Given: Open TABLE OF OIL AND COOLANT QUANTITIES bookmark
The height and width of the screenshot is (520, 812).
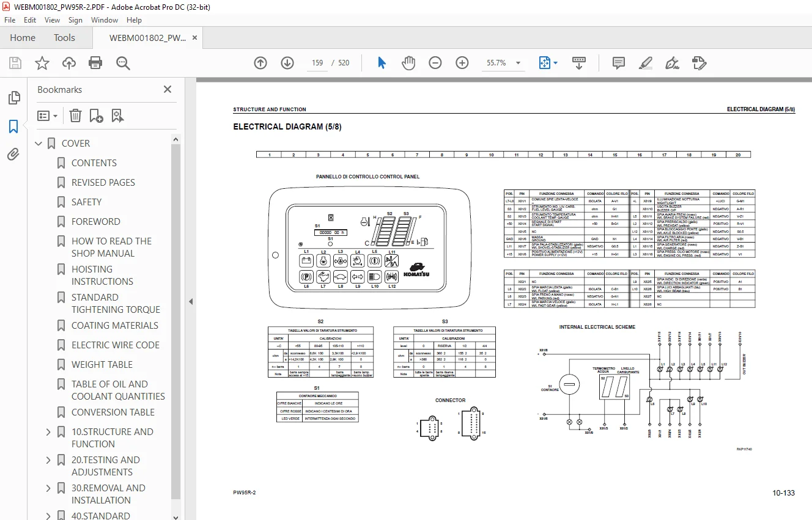Looking at the screenshot, I should [x=118, y=390].
